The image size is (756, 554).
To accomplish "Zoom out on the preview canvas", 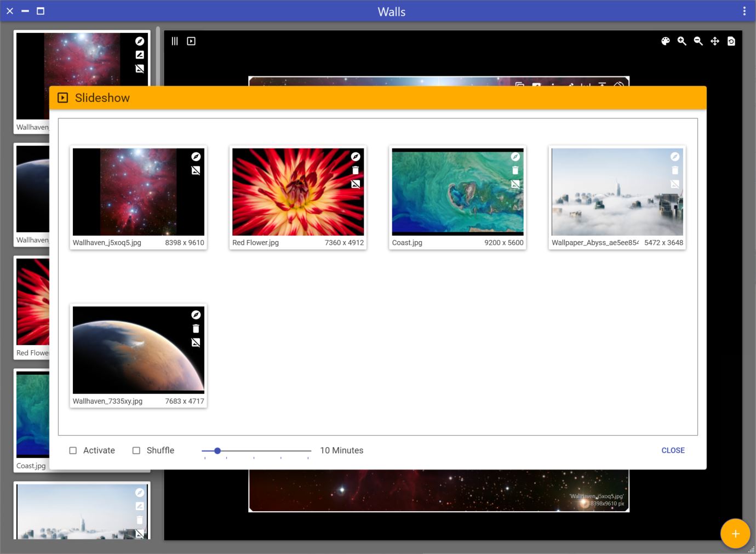I will pos(698,41).
